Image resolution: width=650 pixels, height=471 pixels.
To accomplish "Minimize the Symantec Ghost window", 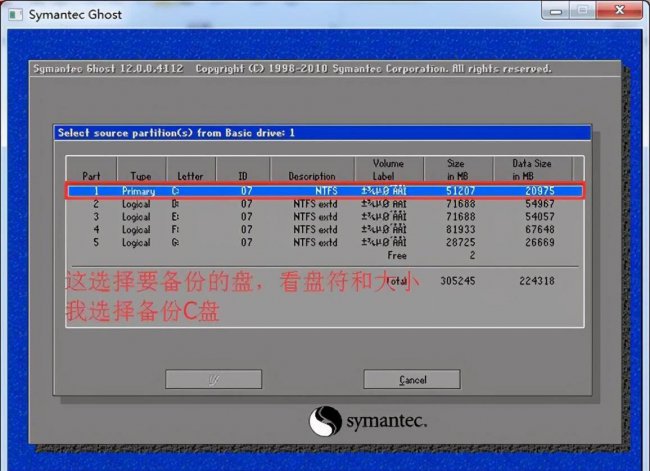I will [556, 11].
